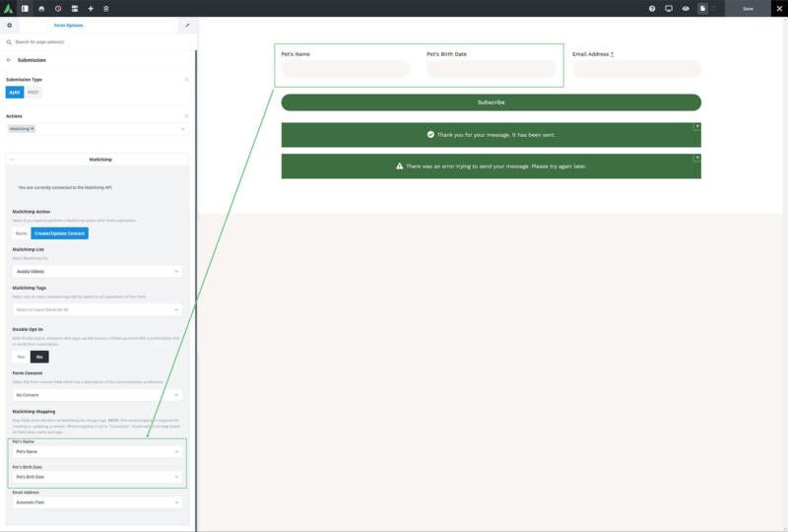Image resolution: width=788 pixels, height=532 pixels.
Task: Open the Pet's Name mapping dropdown
Action: pyautogui.click(x=98, y=451)
